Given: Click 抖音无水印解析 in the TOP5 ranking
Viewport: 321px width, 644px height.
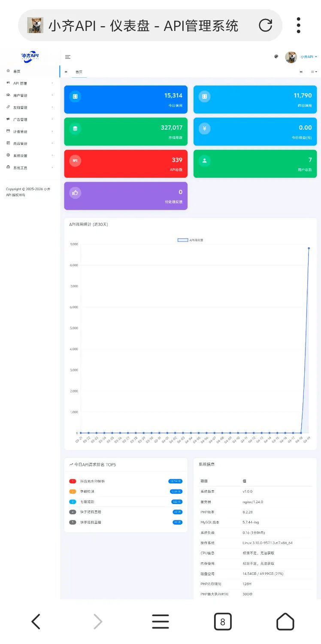Looking at the screenshot, I should pyautogui.click(x=92, y=481).
